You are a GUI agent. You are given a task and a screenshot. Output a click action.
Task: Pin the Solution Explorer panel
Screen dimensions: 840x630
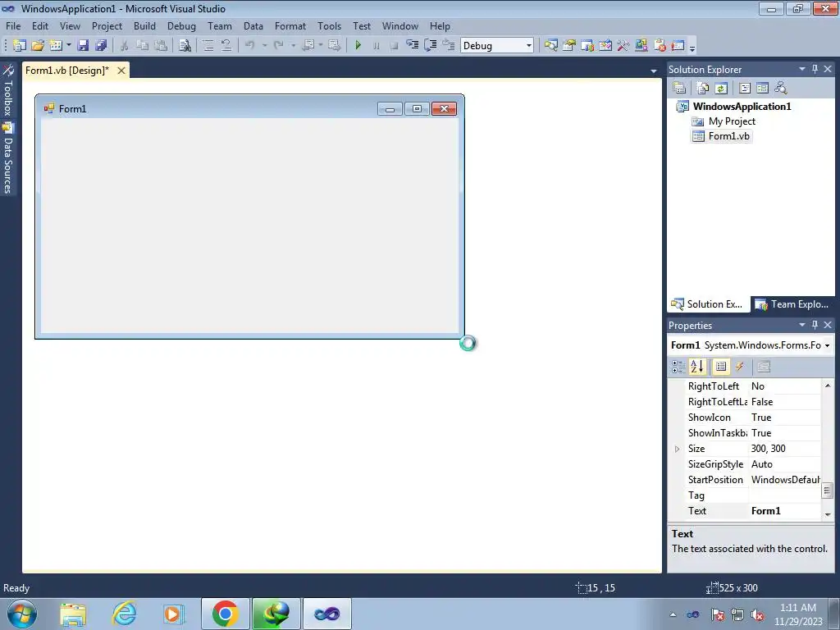coord(815,69)
